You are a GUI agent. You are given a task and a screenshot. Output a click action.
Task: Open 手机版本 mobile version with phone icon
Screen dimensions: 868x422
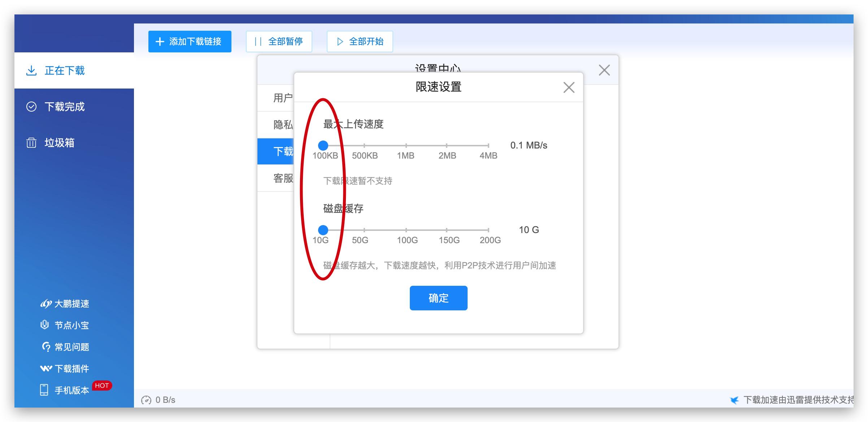tap(45, 390)
